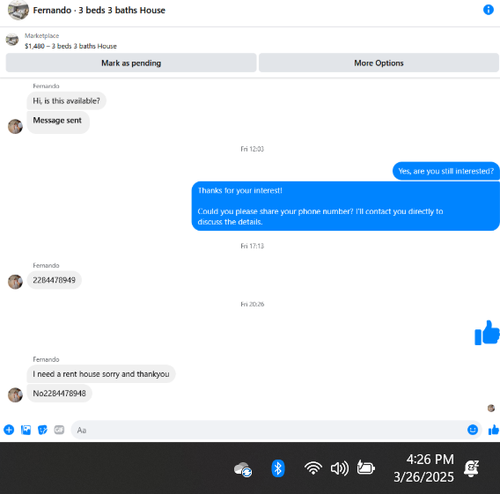The image size is (500, 494).
Task: Select 'Yes, are you still interested?' message
Action: coord(446,171)
